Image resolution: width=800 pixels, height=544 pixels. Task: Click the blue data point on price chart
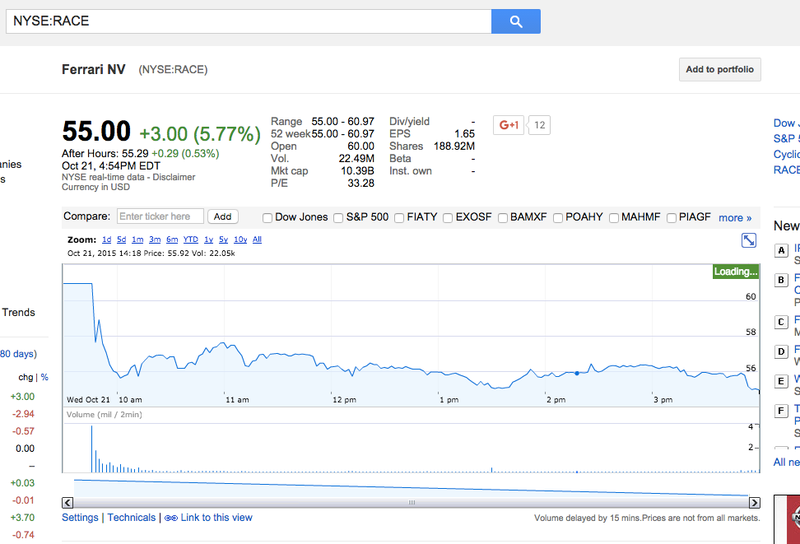pyautogui.click(x=577, y=374)
